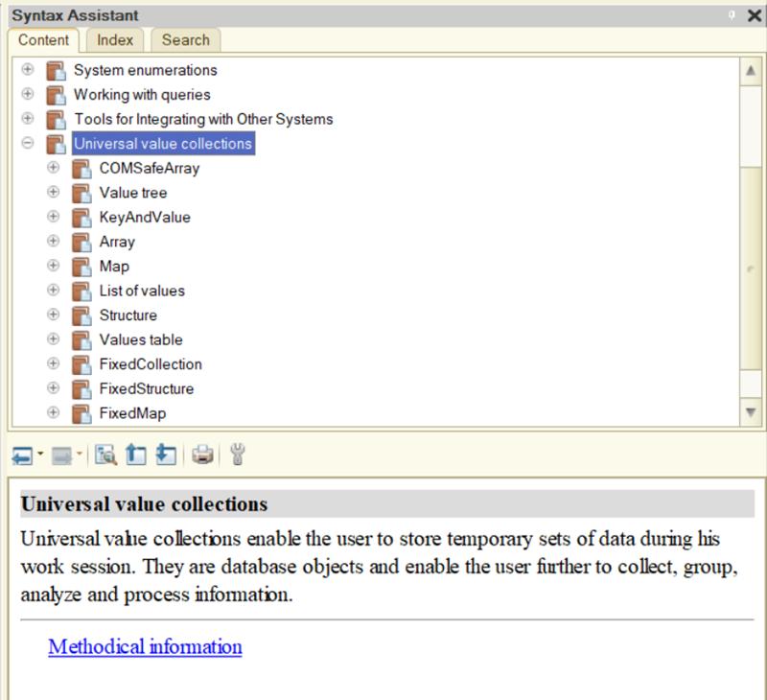767x700 pixels.
Task: Expand the COMSafeArray tree node
Action: click(54, 168)
